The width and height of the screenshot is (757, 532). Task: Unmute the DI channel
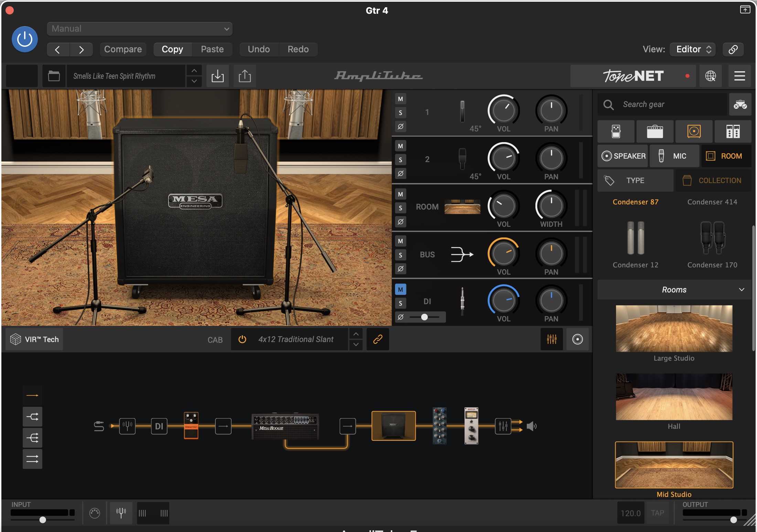point(401,289)
